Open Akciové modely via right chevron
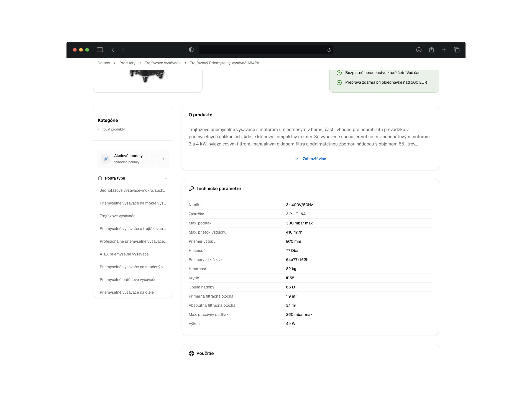 point(164,159)
